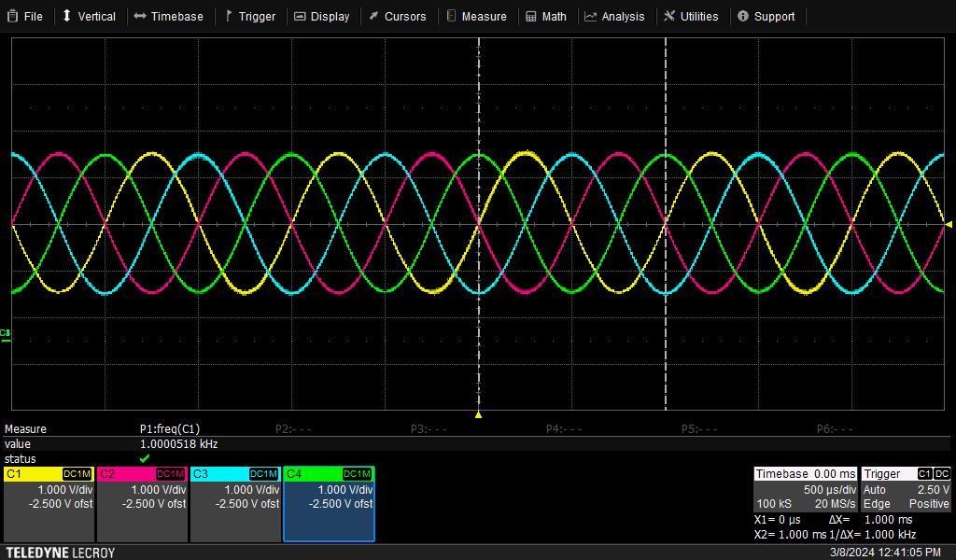Open the Analysis menu

[614, 17]
